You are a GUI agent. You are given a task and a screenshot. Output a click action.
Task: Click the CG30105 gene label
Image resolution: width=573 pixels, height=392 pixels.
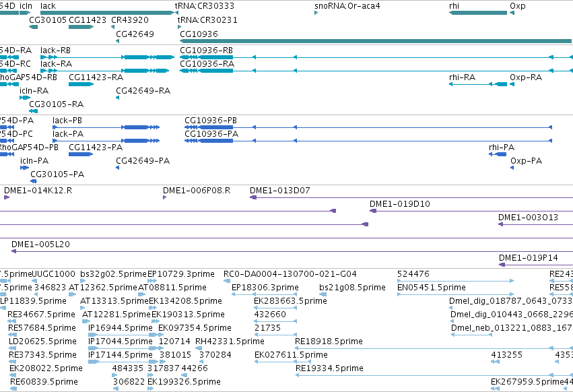tap(48, 20)
